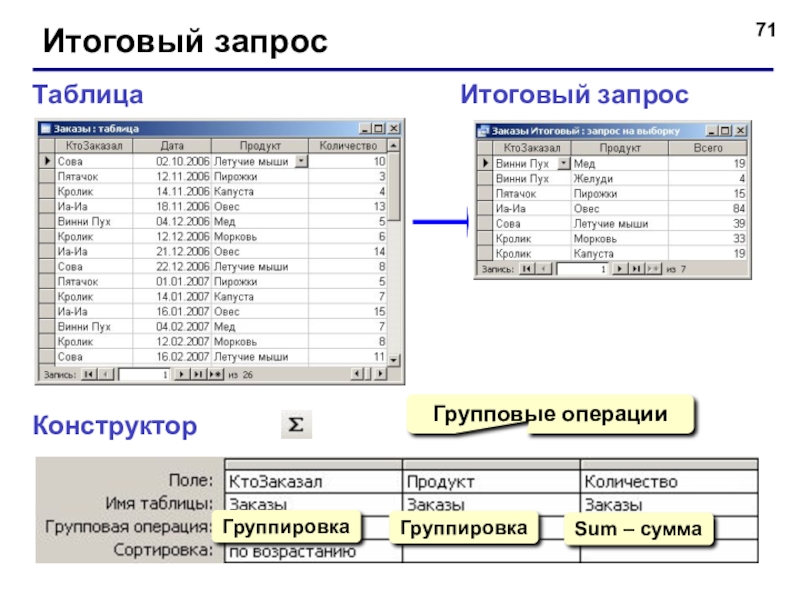Image resolution: width=800 pixels, height=600 pixels.
Task: Go to first record in Заказы table
Action: [89, 374]
